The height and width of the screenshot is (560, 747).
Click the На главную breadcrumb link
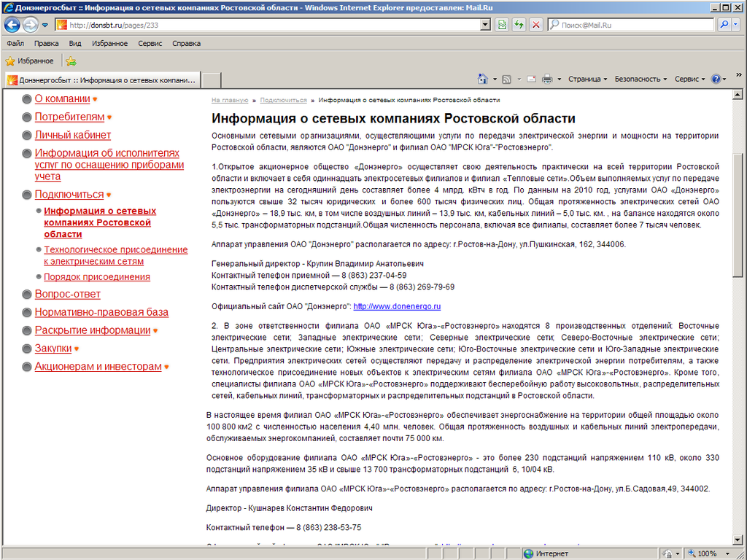(230, 101)
